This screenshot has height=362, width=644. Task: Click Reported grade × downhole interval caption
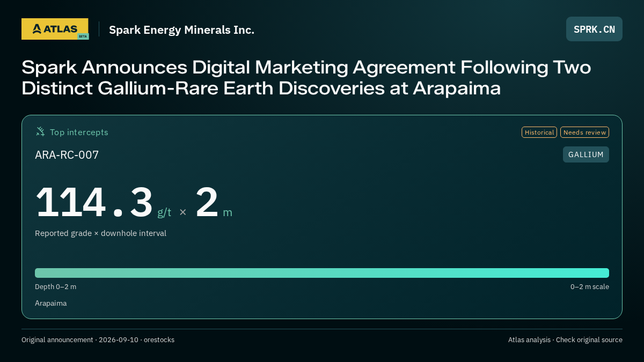(x=100, y=233)
